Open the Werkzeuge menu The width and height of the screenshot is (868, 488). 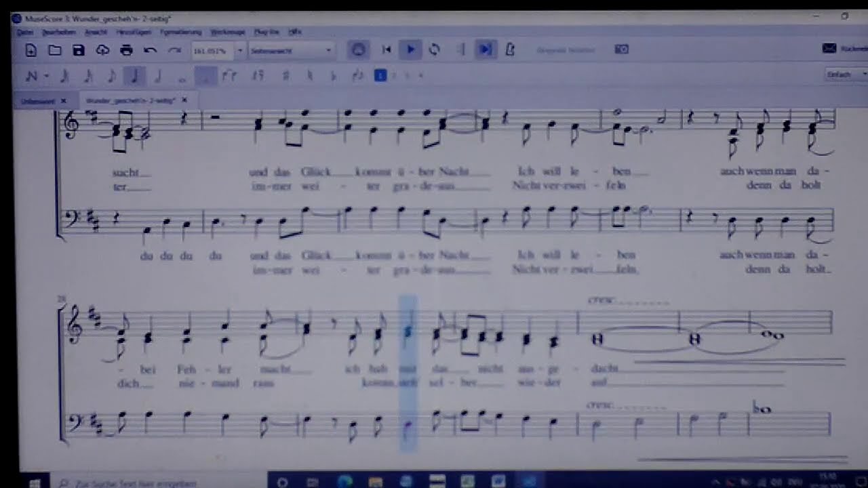(x=228, y=32)
